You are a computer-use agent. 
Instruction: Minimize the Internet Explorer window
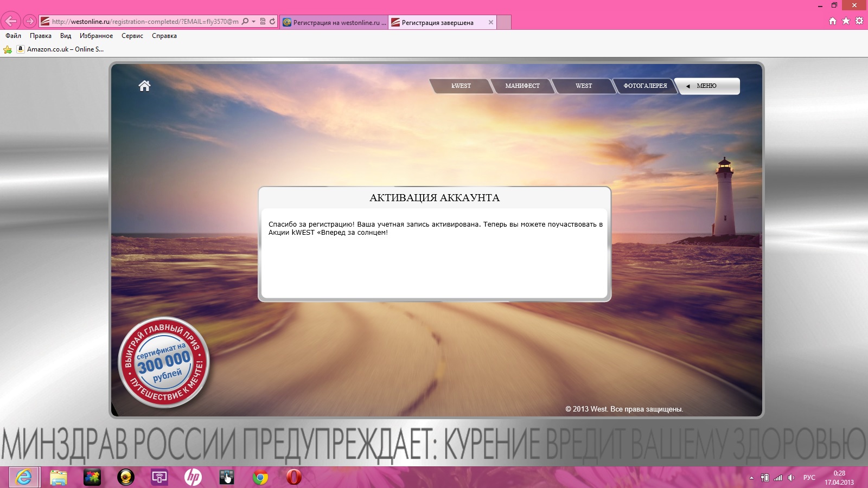820,5
